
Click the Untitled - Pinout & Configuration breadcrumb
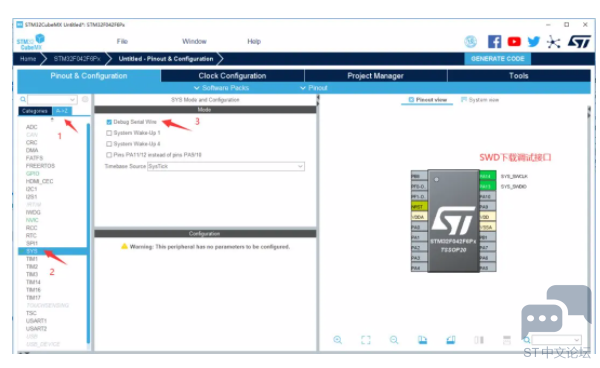click(166, 59)
